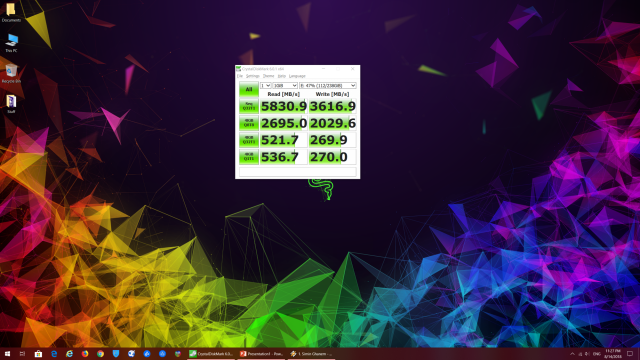640x360 pixels.
Task: Click the green All benchmark button
Action: coord(249,89)
